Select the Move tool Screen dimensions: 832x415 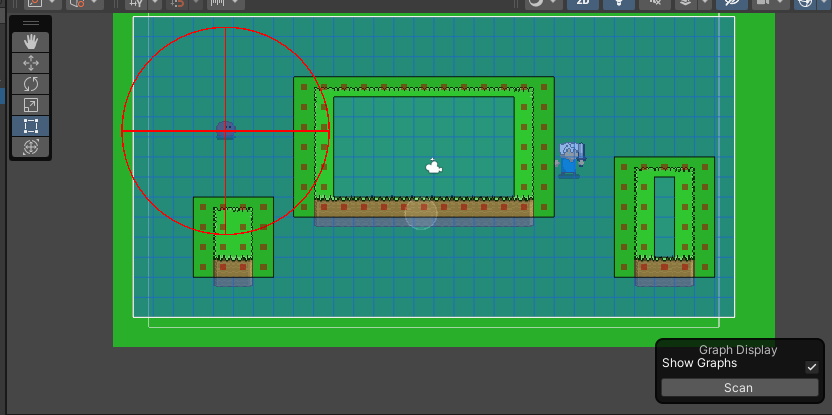coord(31,62)
